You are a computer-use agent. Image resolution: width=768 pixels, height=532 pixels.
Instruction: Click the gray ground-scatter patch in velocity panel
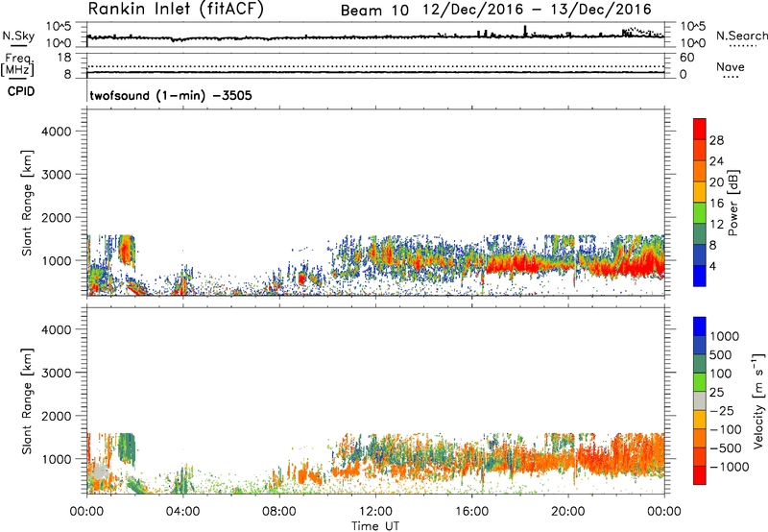click(x=100, y=472)
